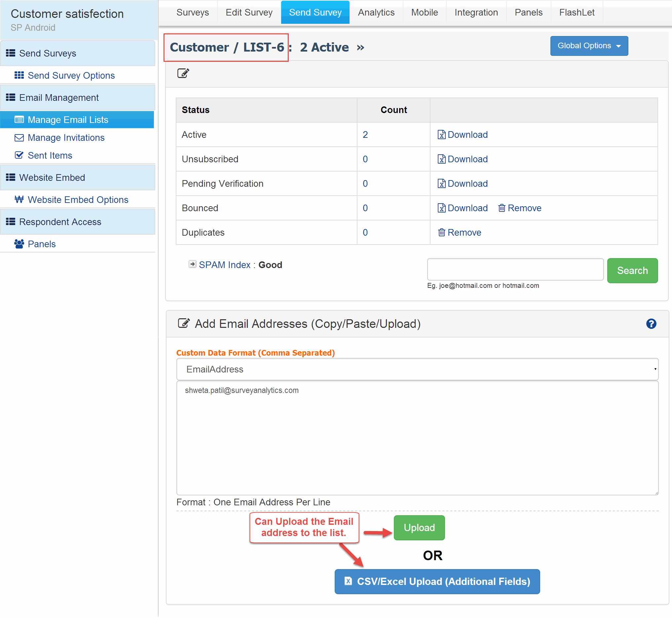Click the edit list name pencil icon
The height and width of the screenshot is (618, 672).
tap(183, 73)
